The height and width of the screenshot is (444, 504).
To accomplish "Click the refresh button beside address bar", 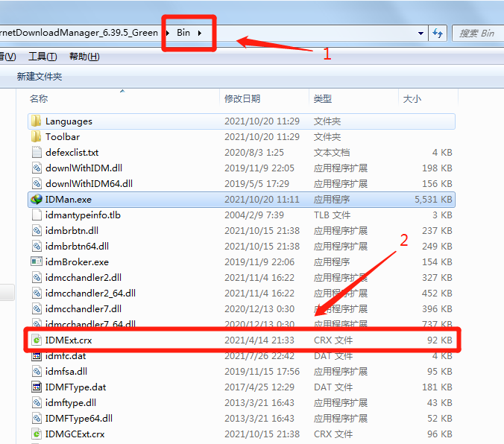I will pyautogui.click(x=438, y=33).
